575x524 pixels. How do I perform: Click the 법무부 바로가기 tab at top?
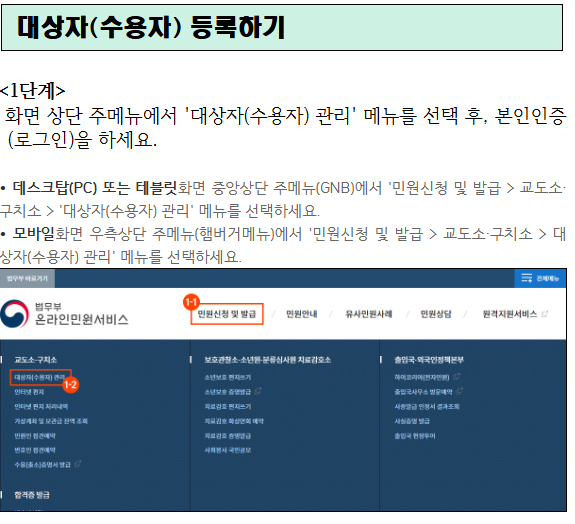tap(28, 279)
